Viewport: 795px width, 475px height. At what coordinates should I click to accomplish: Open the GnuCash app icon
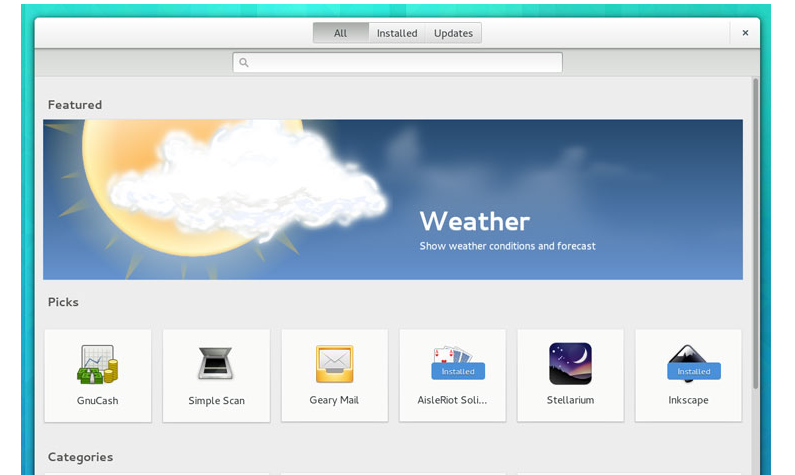[x=97, y=364]
